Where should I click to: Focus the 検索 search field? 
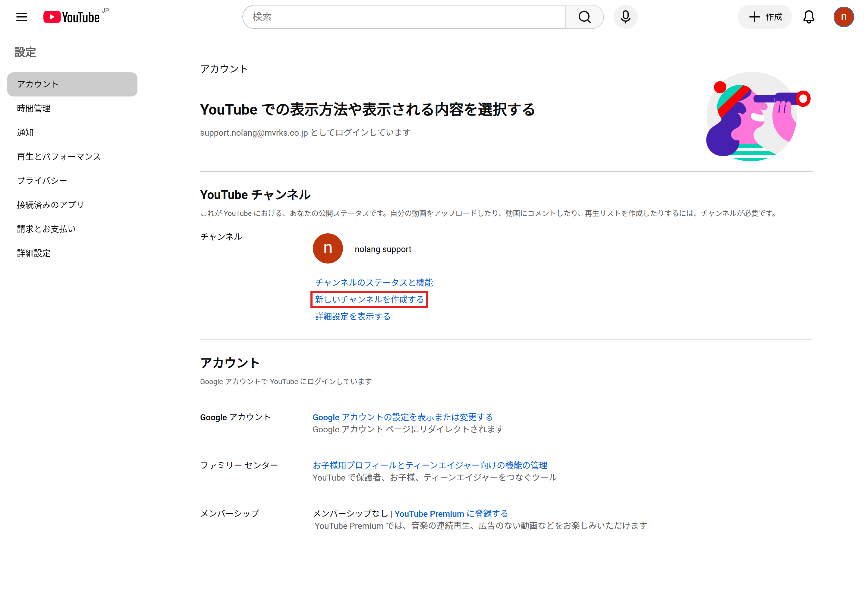(x=404, y=17)
